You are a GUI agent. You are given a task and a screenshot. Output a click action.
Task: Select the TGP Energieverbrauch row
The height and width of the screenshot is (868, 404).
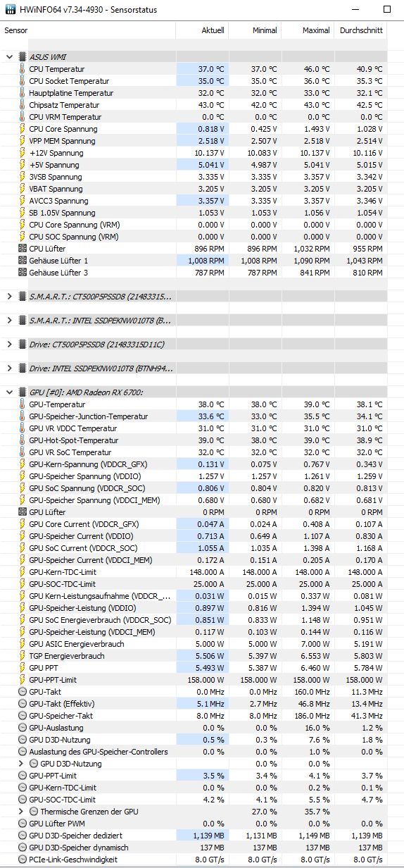[194, 656]
